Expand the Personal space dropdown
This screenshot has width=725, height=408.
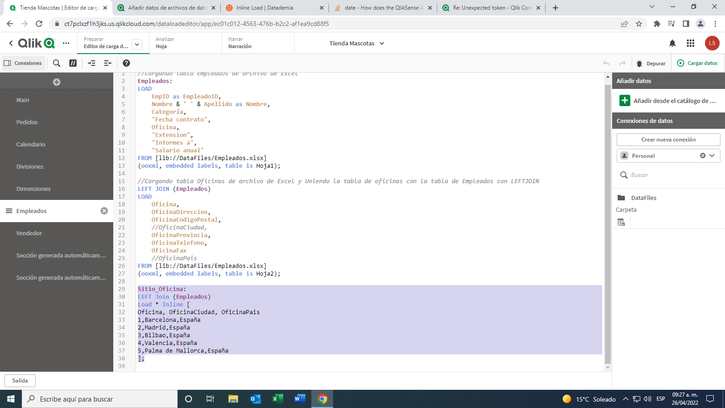(x=712, y=156)
